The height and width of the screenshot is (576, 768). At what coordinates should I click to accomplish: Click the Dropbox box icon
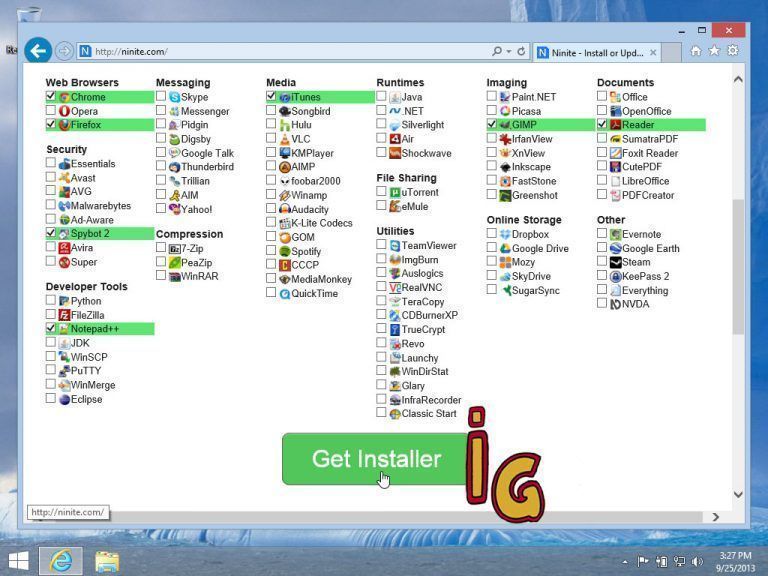pos(505,234)
